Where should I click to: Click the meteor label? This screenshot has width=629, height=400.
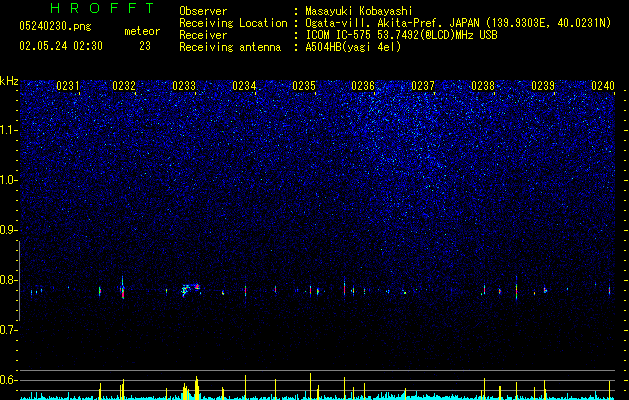point(142,31)
